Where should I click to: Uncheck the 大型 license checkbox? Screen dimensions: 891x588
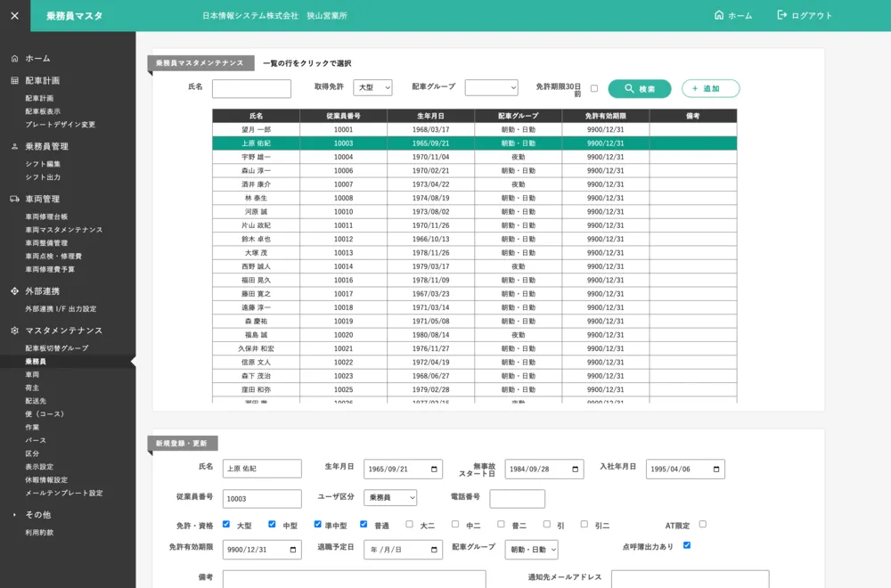226,524
